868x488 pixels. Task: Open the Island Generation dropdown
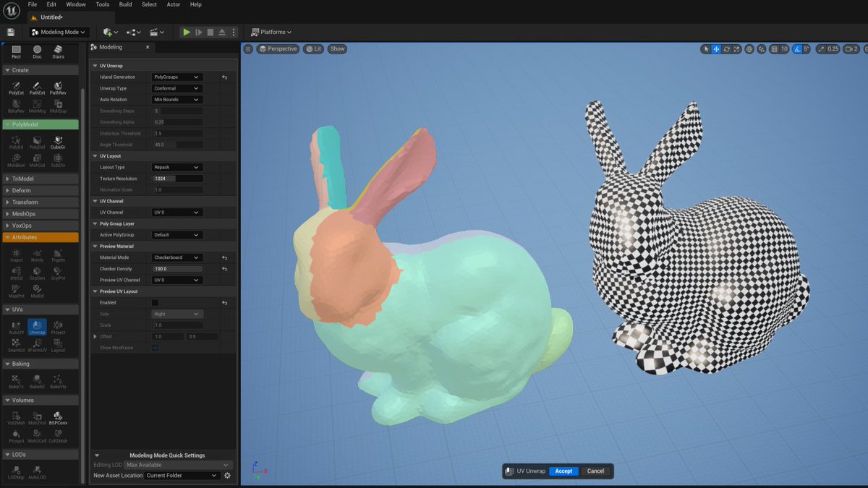[176, 77]
